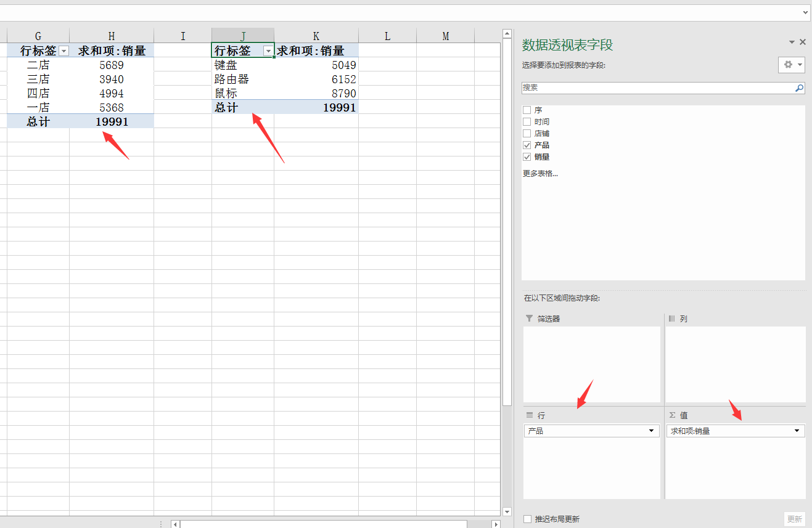
Task: Select the 三店 cell
Action: point(38,79)
